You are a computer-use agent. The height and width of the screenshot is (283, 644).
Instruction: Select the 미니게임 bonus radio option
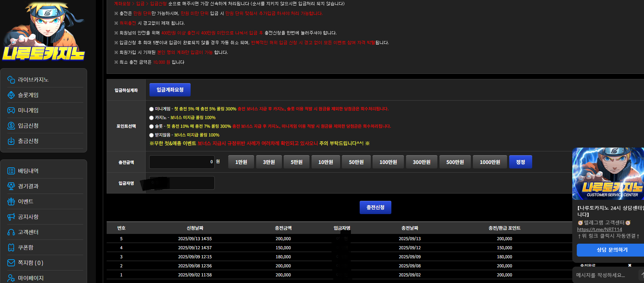click(x=151, y=109)
